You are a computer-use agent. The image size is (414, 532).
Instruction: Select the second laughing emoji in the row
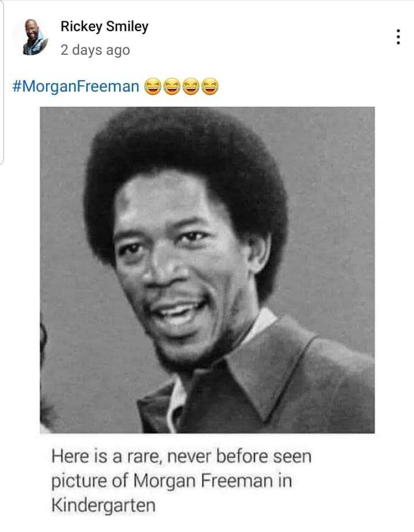coord(172,86)
